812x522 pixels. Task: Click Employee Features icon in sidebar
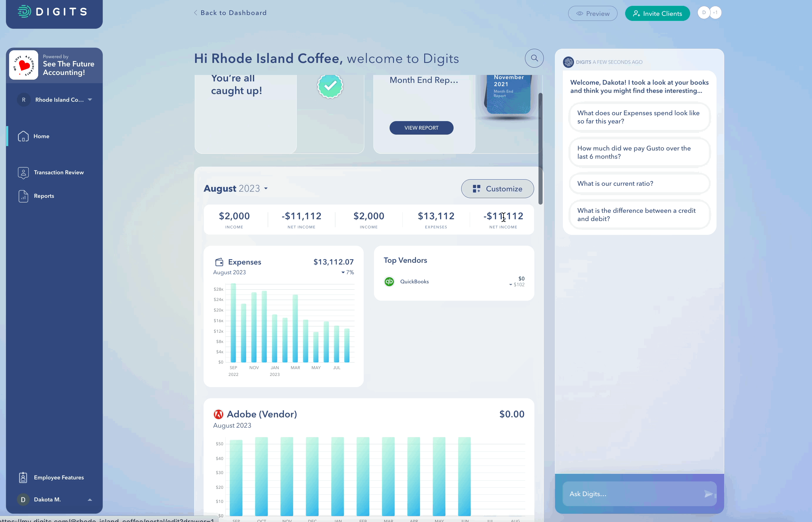pyautogui.click(x=23, y=478)
